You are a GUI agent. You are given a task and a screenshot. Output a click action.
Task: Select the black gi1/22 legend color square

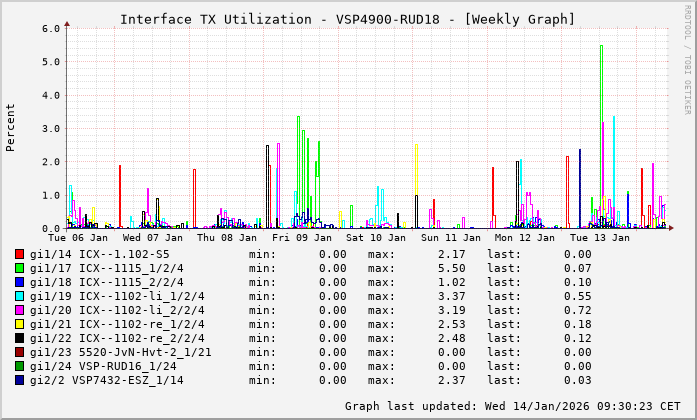pyautogui.click(x=19, y=338)
